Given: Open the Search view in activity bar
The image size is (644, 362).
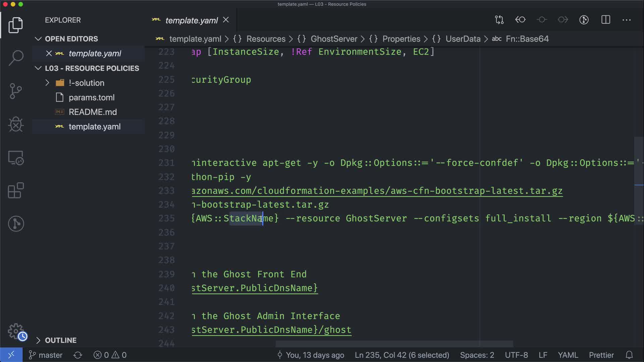Looking at the screenshot, I should pos(16,58).
